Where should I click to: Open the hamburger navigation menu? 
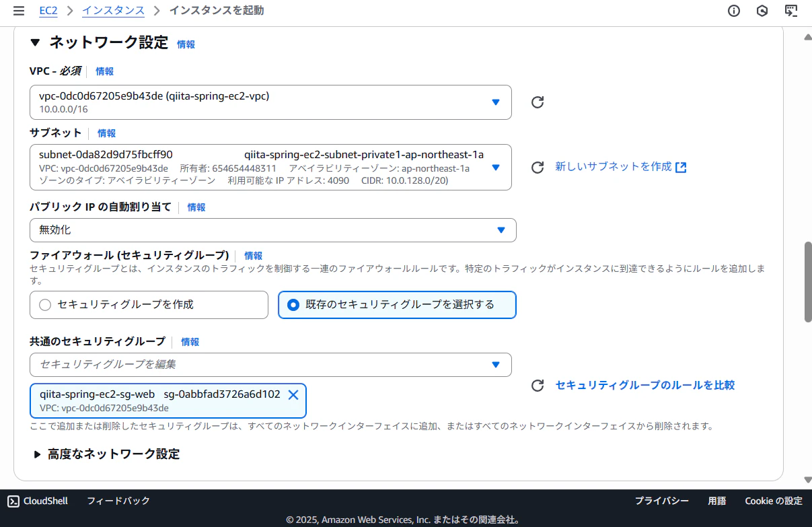tap(19, 10)
